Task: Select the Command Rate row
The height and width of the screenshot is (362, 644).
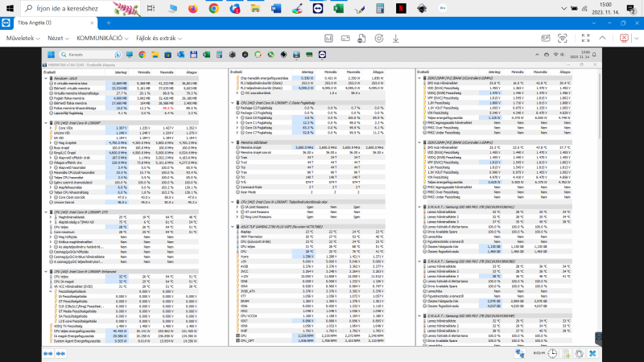Action: [x=310, y=187]
